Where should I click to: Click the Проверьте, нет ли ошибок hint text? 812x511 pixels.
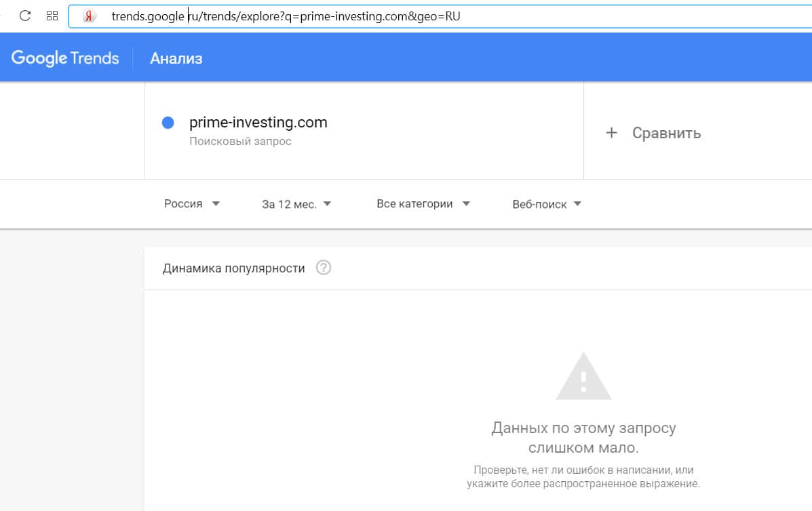point(583,476)
